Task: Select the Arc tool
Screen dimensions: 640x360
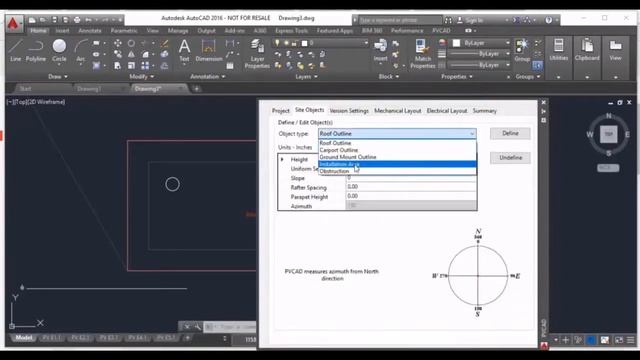Action: pyautogui.click(x=81, y=51)
